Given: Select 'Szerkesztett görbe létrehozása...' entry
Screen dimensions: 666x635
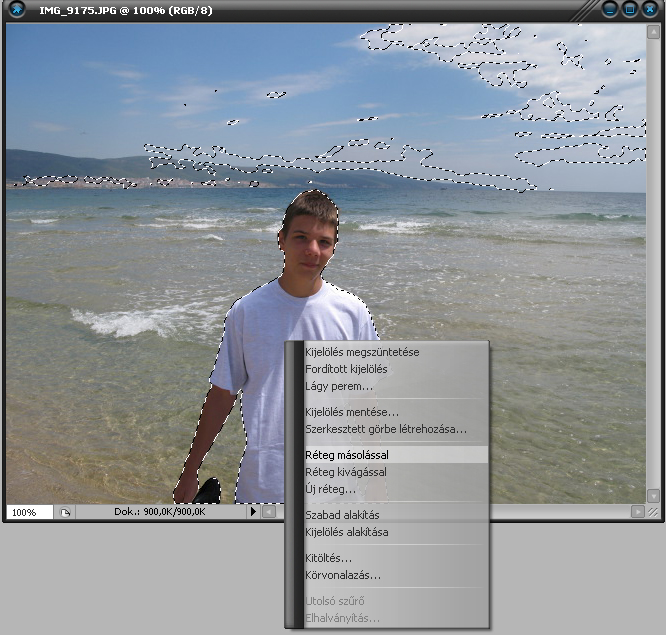Looking at the screenshot, I should tap(385, 429).
